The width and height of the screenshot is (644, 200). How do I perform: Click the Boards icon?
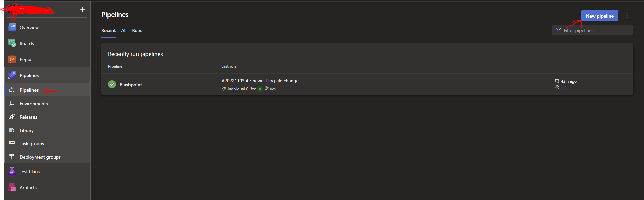tap(12, 43)
